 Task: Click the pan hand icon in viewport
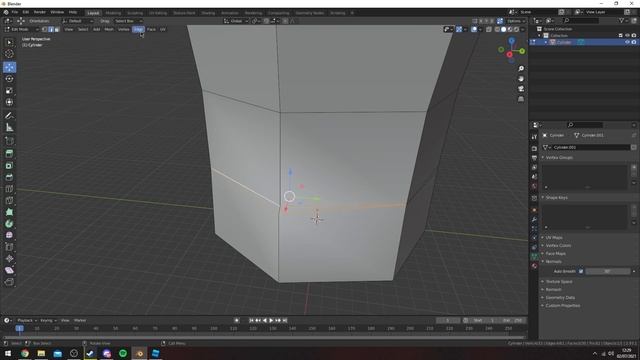click(521, 79)
